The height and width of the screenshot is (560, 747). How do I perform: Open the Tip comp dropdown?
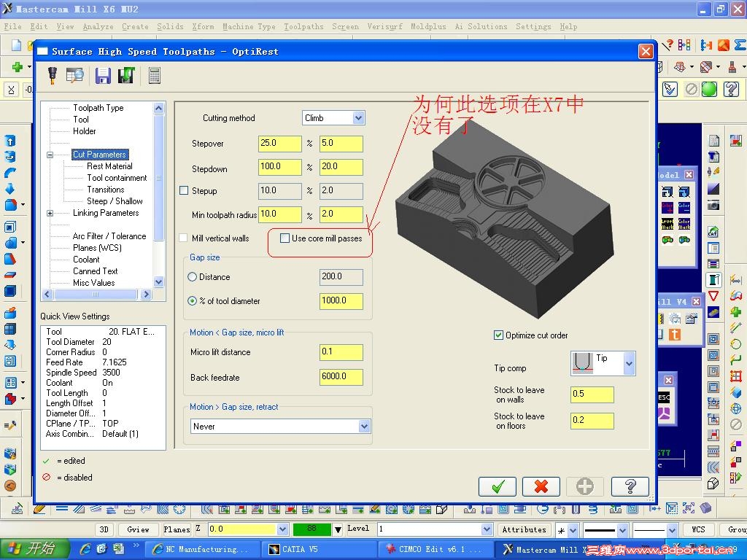click(x=629, y=364)
